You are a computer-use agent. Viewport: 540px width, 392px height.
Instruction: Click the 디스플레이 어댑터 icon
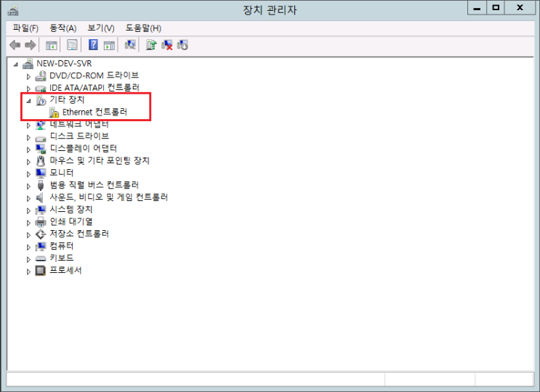tap(41, 149)
